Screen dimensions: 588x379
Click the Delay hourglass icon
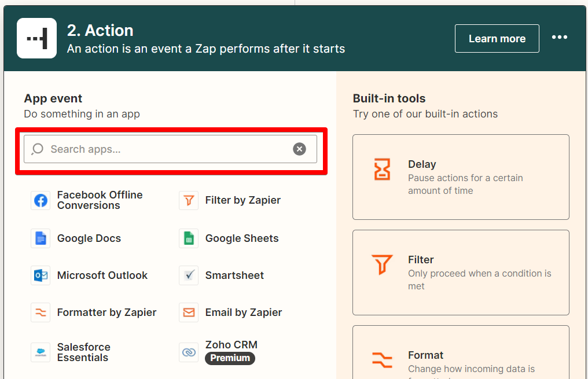tap(382, 169)
